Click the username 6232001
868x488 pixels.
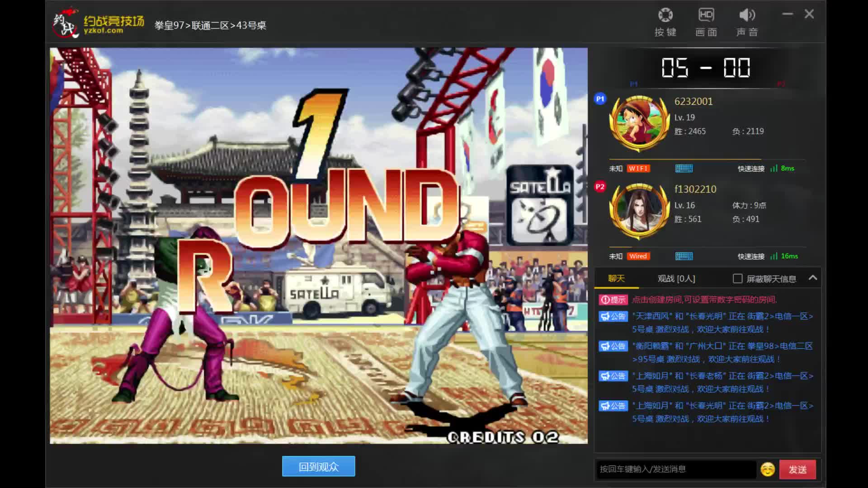pyautogui.click(x=693, y=101)
